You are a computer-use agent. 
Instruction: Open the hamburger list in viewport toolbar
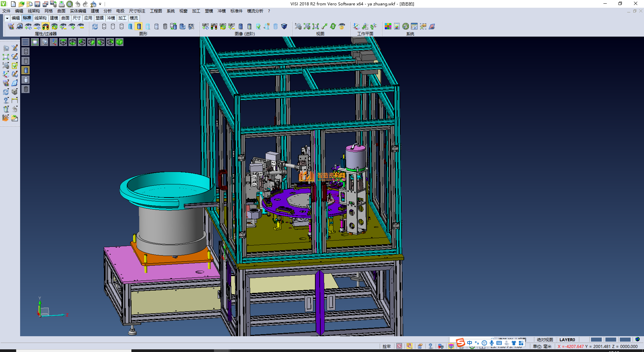click(x=25, y=42)
